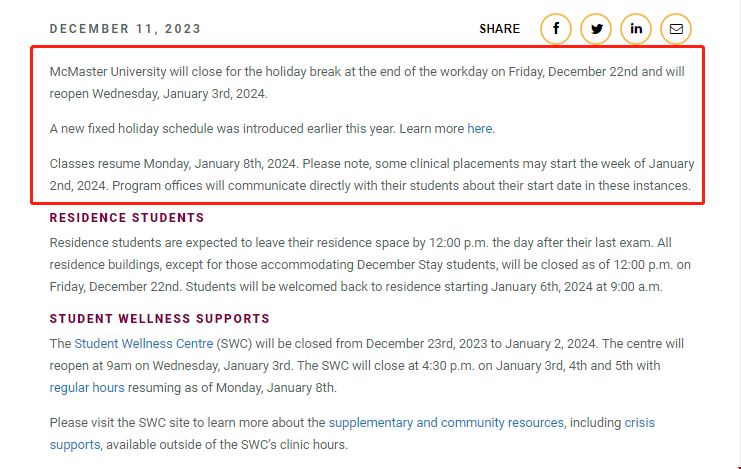The height and width of the screenshot is (469, 741).
Task: Click the SHARE label
Action: point(499,29)
